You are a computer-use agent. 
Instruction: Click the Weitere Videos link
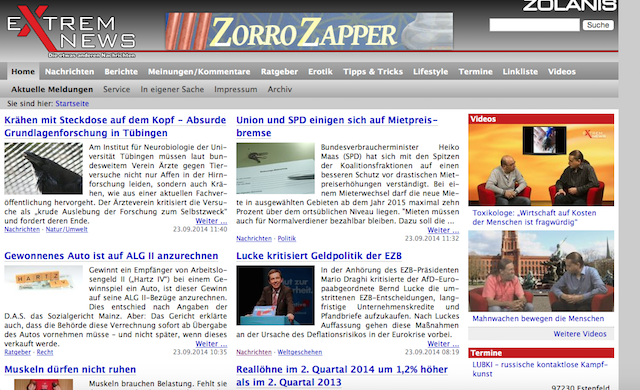tap(580, 334)
